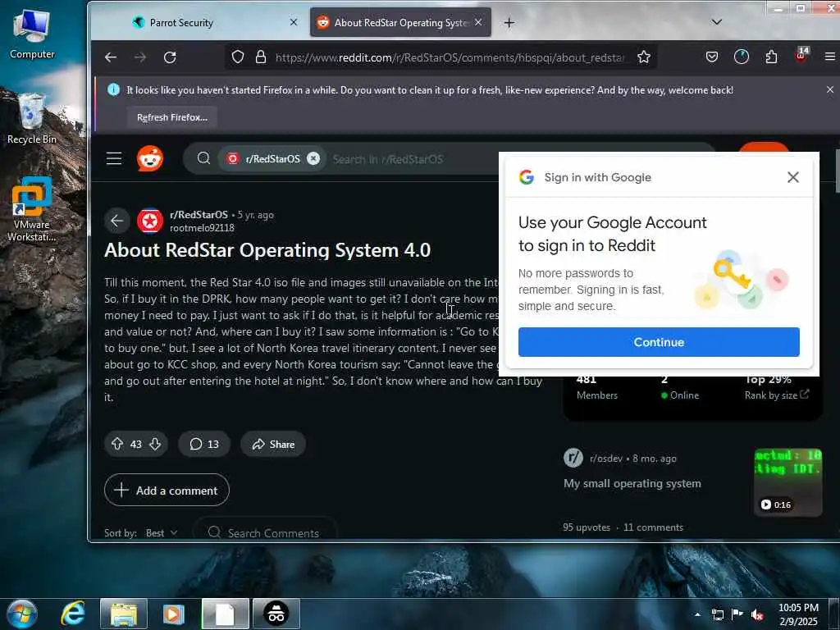The image size is (840, 630).
Task: Open the red extension with 14 badge
Action: pos(801,56)
